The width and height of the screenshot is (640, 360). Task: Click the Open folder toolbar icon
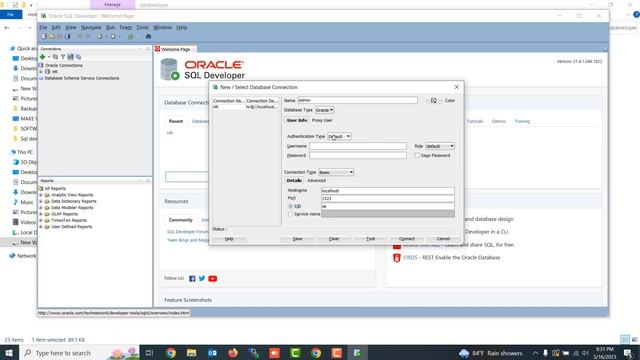(52, 36)
